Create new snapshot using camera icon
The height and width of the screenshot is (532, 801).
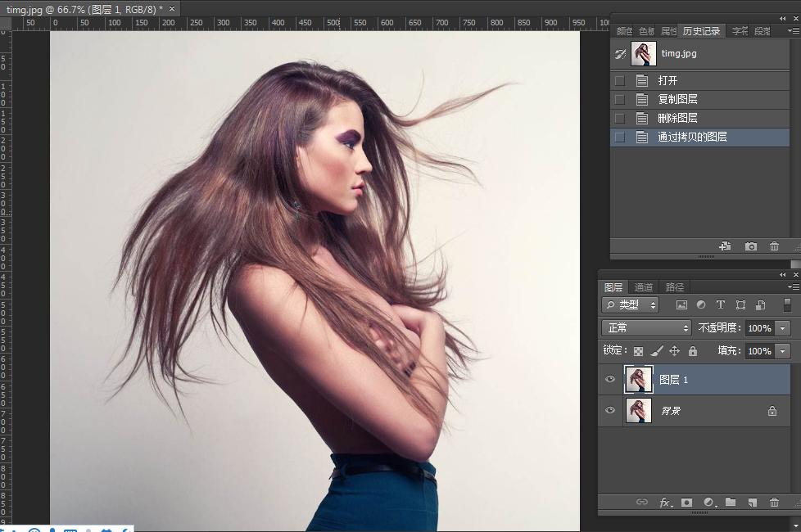750,246
